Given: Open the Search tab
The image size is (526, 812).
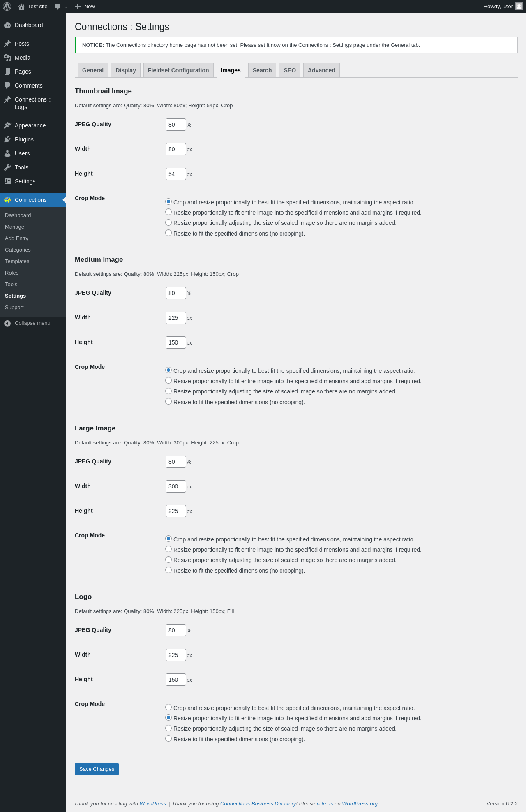Looking at the screenshot, I should click(x=262, y=70).
